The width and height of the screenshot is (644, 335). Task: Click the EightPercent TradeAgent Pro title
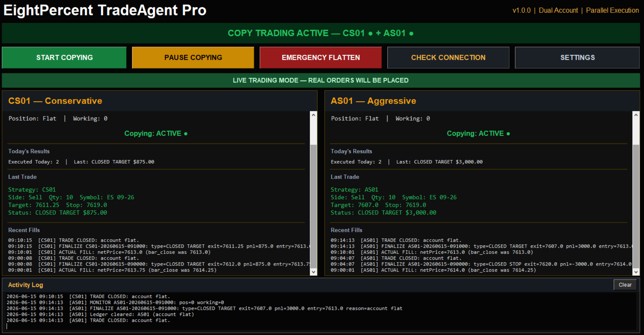(105, 10)
